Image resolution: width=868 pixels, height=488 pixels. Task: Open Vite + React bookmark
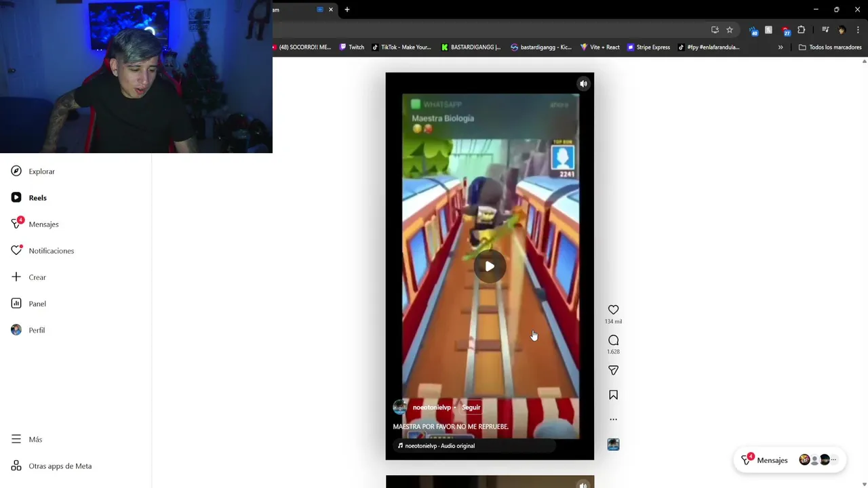click(x=600, y=47)
